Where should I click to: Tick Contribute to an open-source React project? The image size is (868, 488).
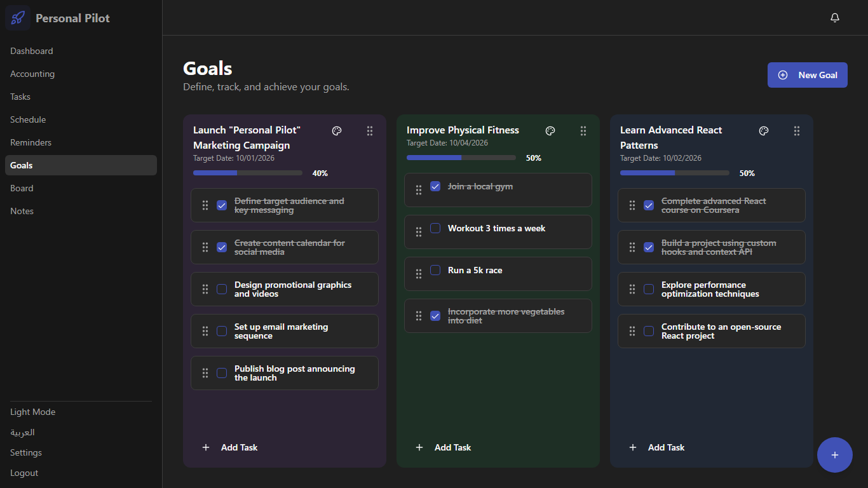tap(649, 331)
